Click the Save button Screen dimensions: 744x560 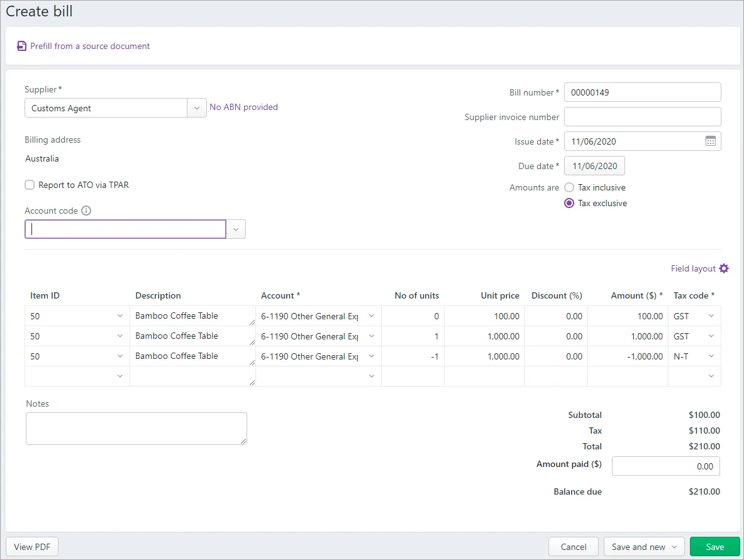[x=714, y=546]
